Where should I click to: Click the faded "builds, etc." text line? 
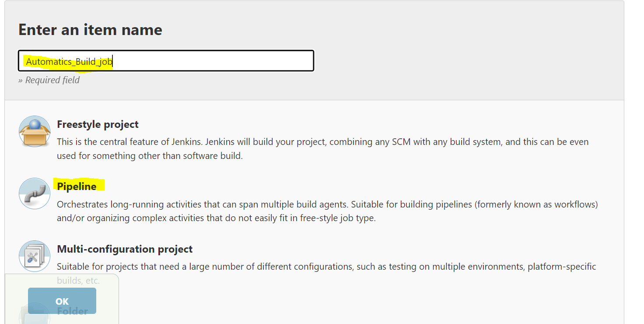[x=79, y=281]
